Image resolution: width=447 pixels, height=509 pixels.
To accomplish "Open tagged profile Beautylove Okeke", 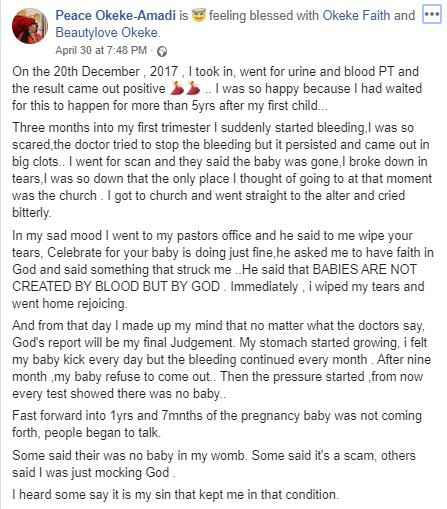I will [x=106, y=33].
